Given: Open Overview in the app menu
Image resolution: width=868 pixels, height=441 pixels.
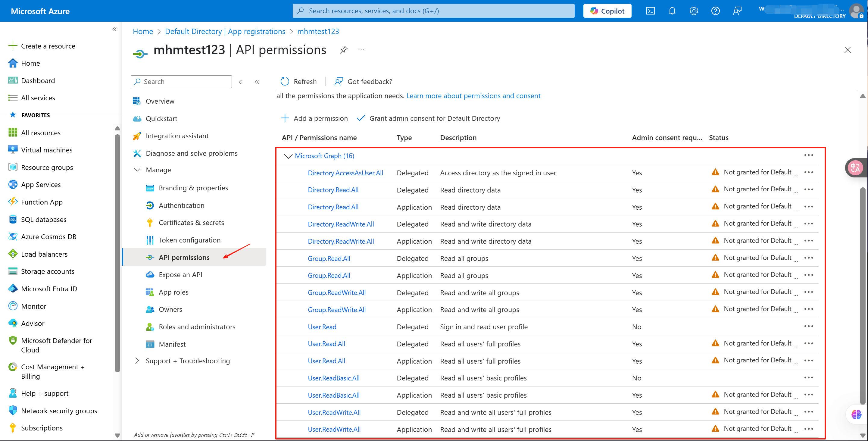Looking at the screenshot, I should (x=160, y=101).
